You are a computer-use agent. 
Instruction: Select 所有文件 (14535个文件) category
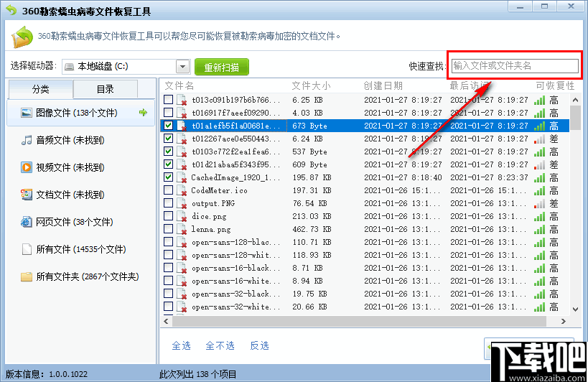(80, 249)
